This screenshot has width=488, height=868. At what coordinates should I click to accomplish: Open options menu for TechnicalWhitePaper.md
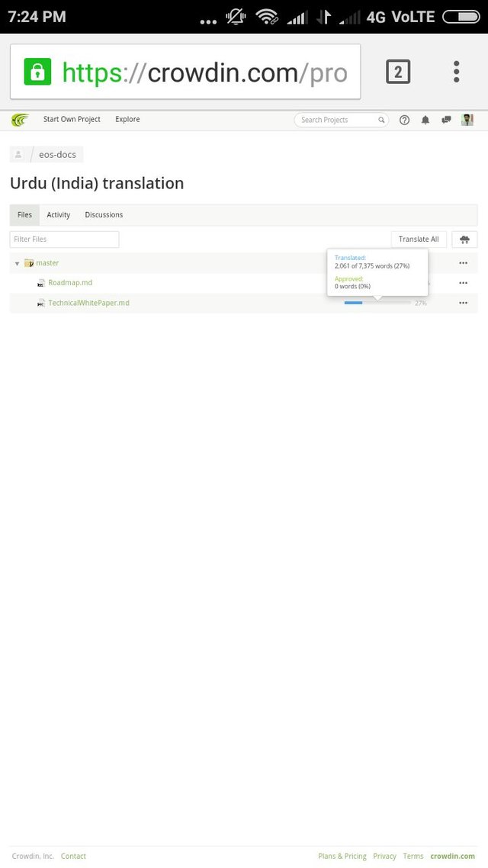coord(463,303)
